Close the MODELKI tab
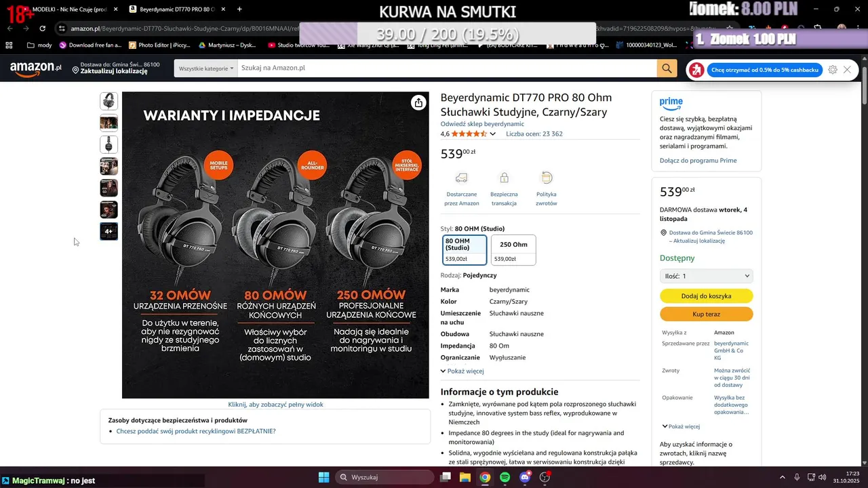The width and height of the screenshot is (868, 488). [115, 9]
